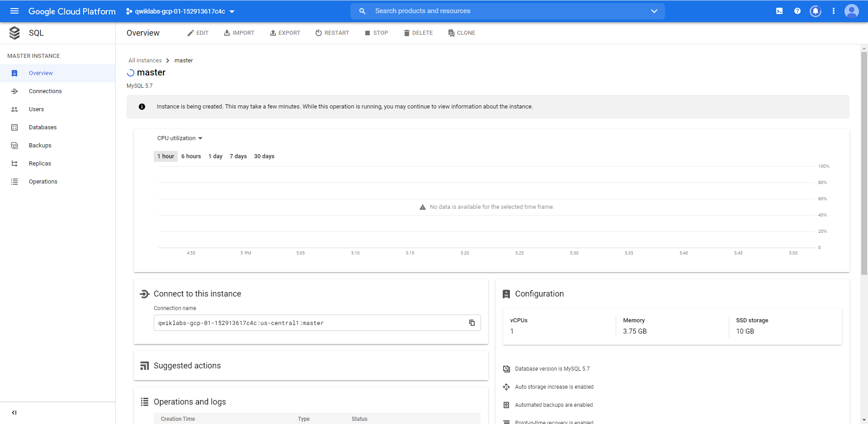This screenshot has width=868, height=424.
Task: Select the 1 day time range
Action: [x=215, y=156]
